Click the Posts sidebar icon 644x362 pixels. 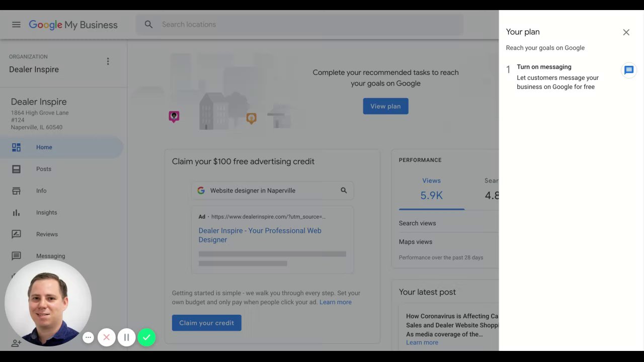pyautogui.click(x=16, y=169)
